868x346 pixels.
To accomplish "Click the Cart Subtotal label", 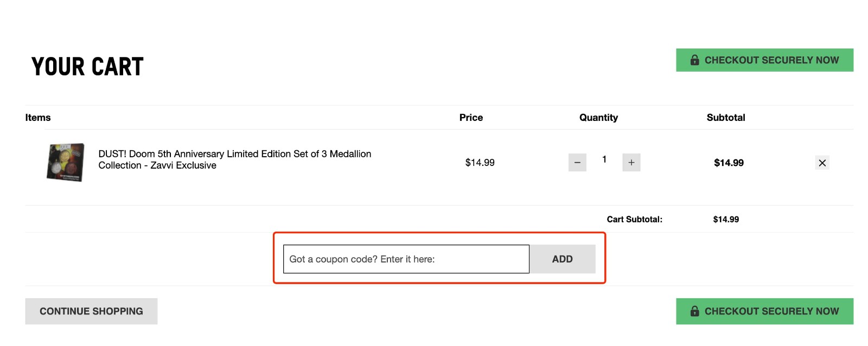I will point(635,219).
